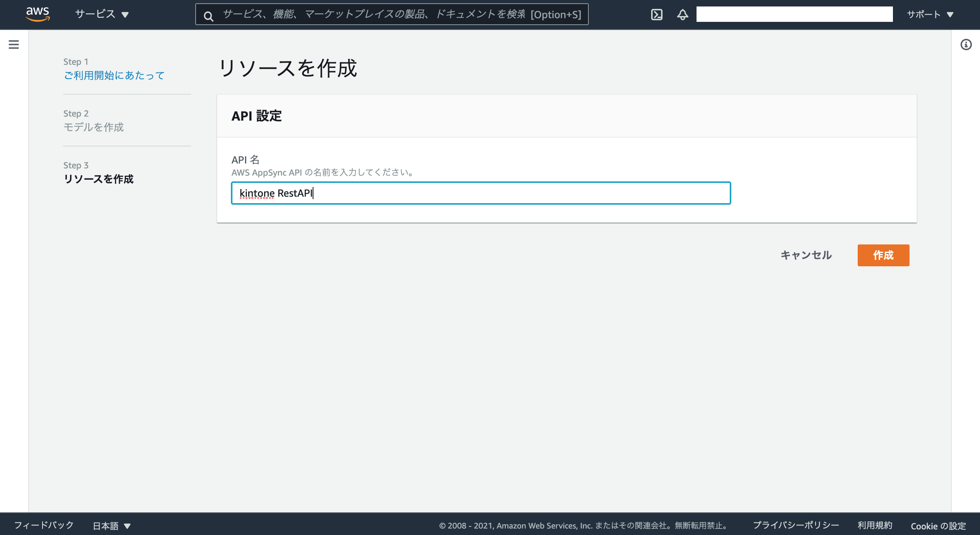Open the notifications bell
This screenshot has height=535, width=980.
click(682, 14)
